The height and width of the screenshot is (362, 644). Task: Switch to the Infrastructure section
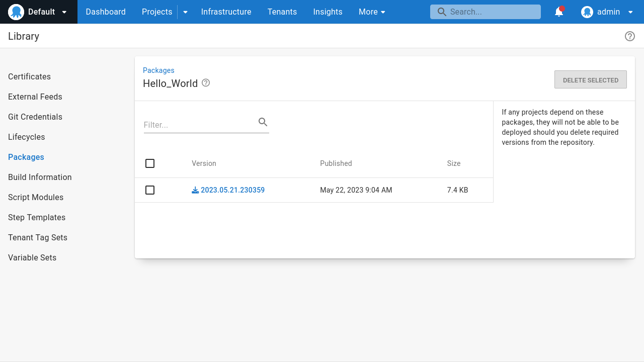point(226,12)
